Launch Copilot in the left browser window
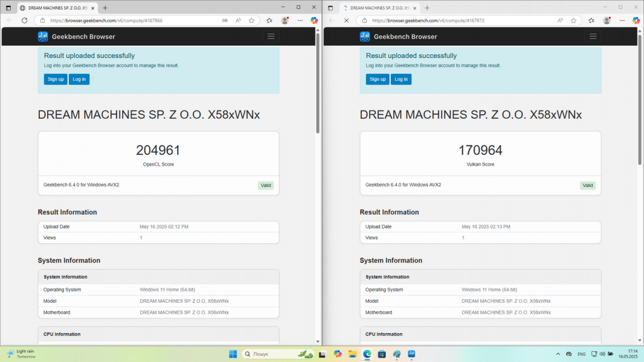The image size is (644, 362). click(x=314, y=21)
